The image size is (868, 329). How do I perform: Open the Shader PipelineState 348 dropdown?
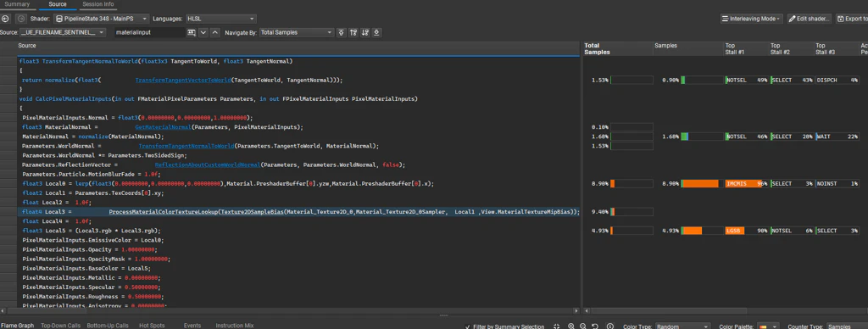pos(102,19)
